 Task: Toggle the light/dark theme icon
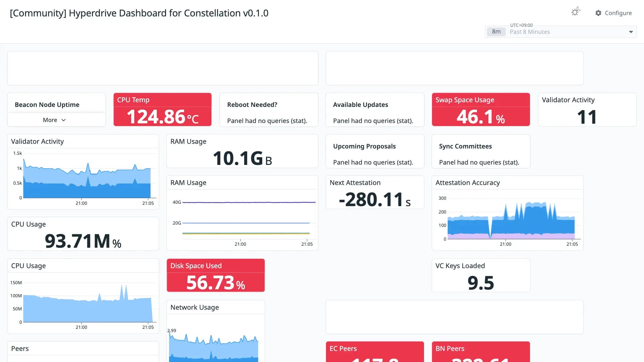click(x=576, y=12)
